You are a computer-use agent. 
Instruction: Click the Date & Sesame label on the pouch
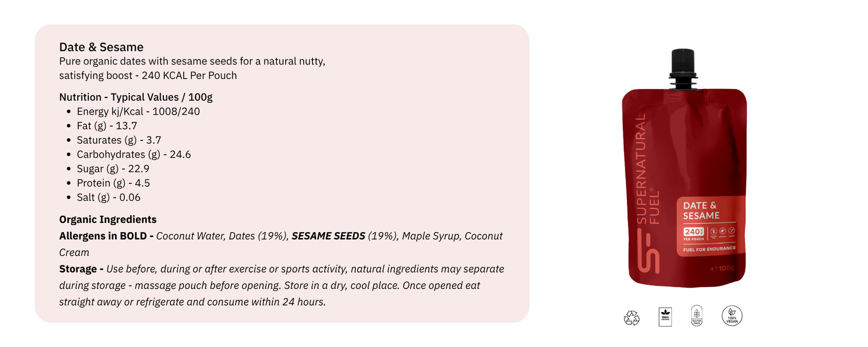click(701, 211)
